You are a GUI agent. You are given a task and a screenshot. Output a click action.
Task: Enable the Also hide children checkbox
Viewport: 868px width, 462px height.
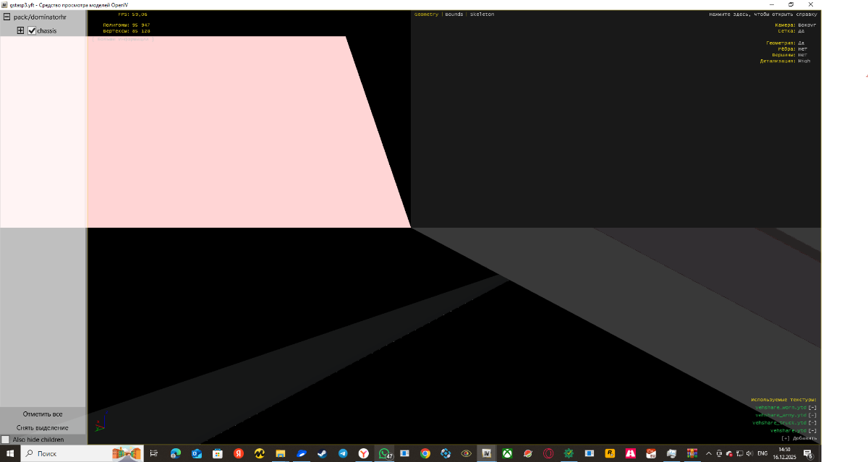point(6,440)
